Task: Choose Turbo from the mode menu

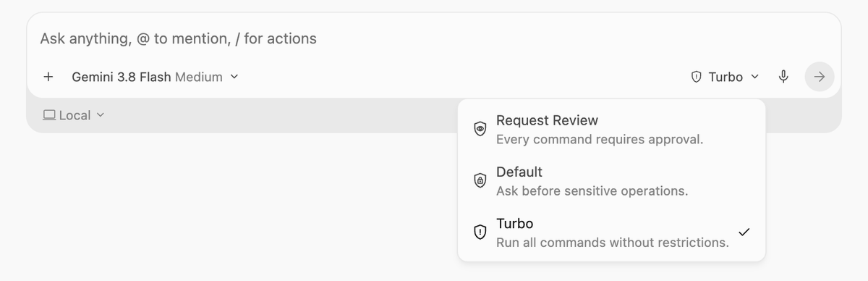Action: pyautogui.click(x=611, y=232)
